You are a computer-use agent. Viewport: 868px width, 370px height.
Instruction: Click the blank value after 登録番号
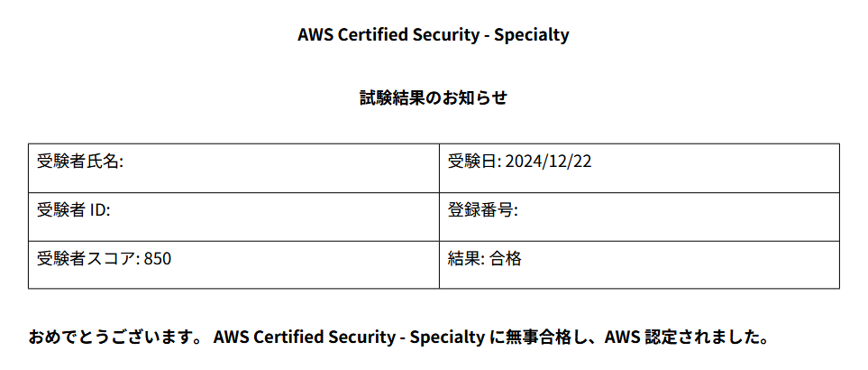coord(678,210)
